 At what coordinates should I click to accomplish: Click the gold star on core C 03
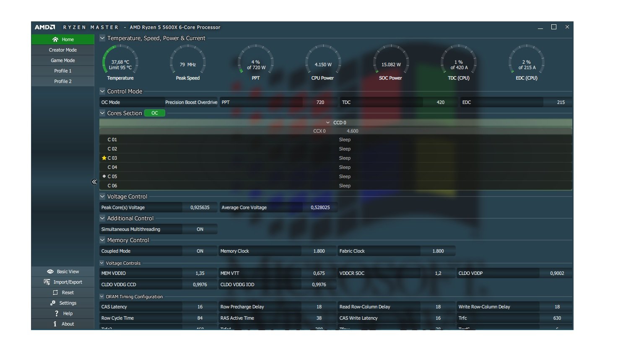(104, 158)
